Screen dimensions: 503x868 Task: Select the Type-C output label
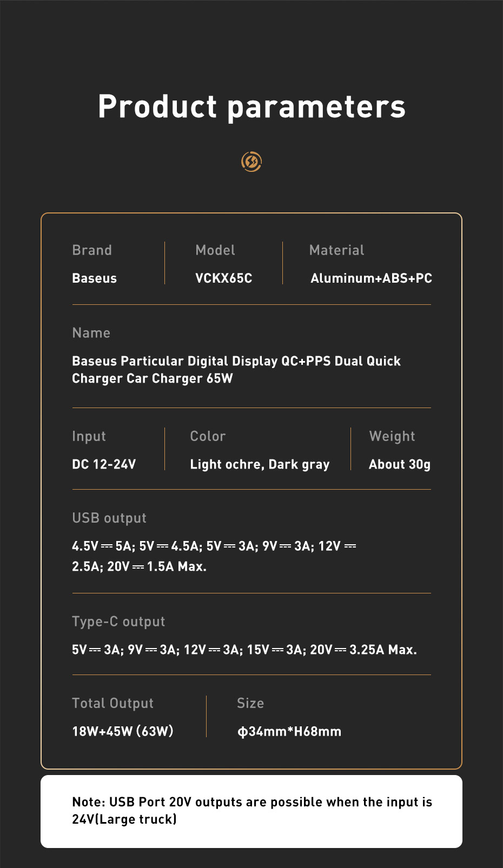(118, 622)
